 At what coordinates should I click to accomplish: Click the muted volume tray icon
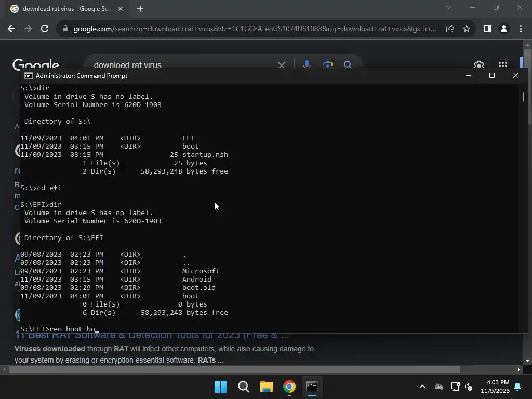pos(469,387)
